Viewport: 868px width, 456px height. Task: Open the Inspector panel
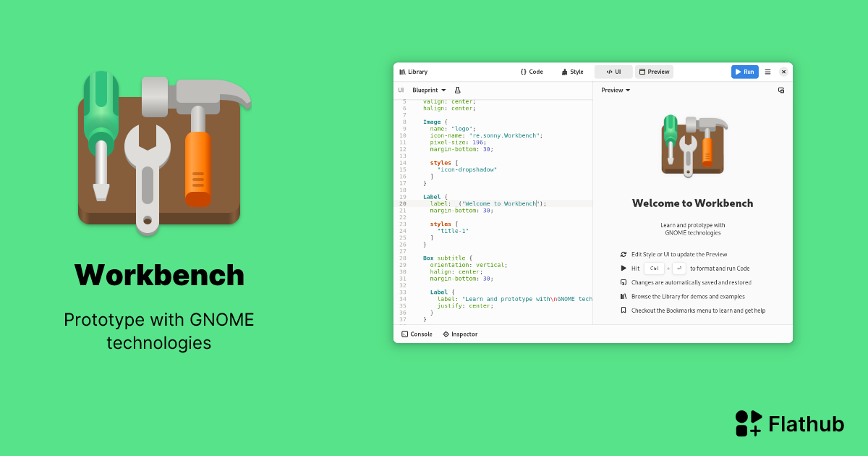[x=460, y=334]
